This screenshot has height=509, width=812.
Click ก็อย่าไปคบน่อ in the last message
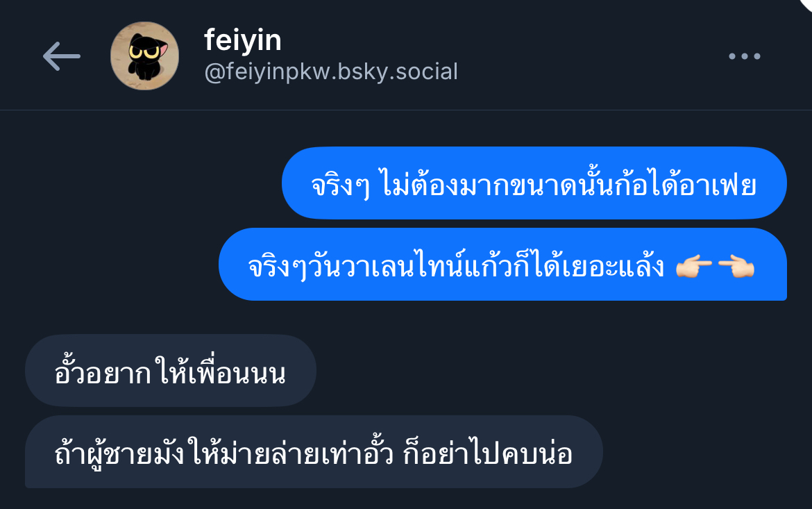[x=487, y=453]
